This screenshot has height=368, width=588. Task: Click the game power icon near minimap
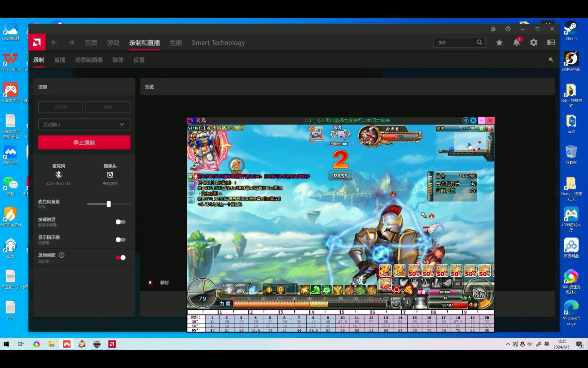[x=489, y=128]
